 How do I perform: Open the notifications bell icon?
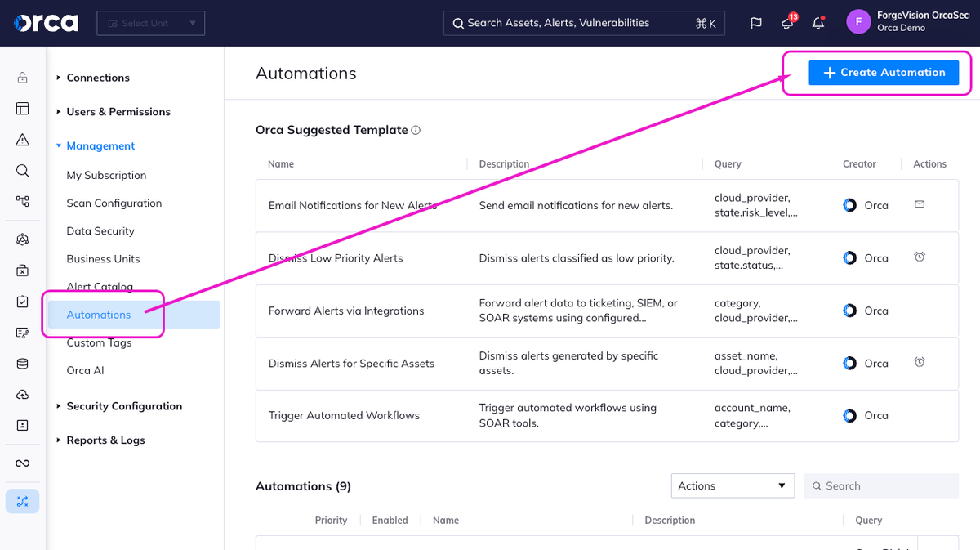pyautogui.click(x=818, y=23)
